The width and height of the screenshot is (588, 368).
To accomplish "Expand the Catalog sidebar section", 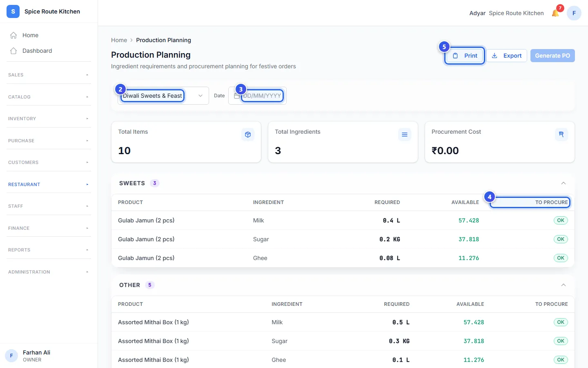I will (x=49, y=97).
